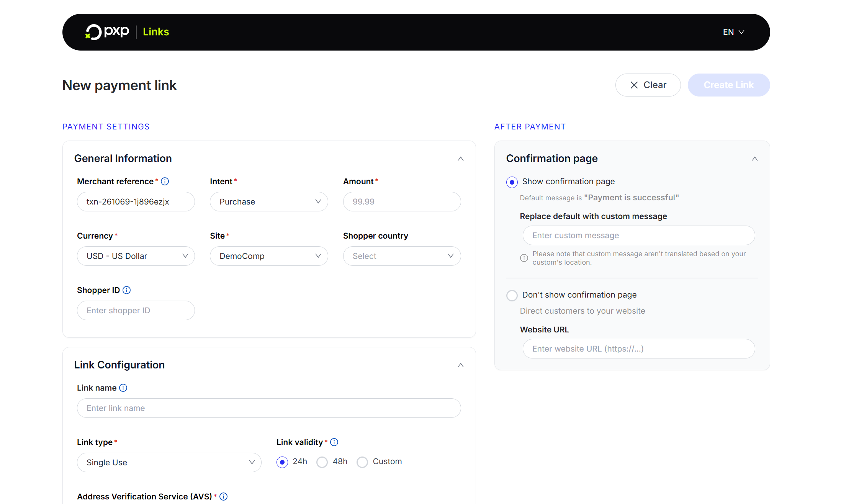Open Shopper country Select dropdown

(402, 256)
